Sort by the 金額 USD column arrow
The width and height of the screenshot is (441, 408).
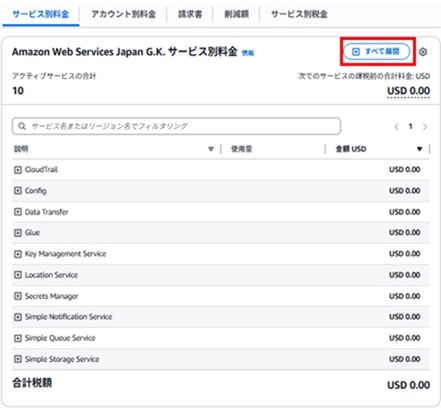tap(420, 149)
